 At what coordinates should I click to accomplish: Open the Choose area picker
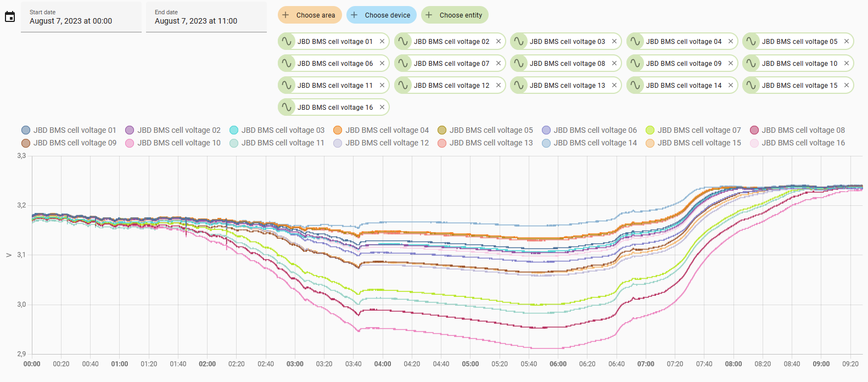pos(310,15)
